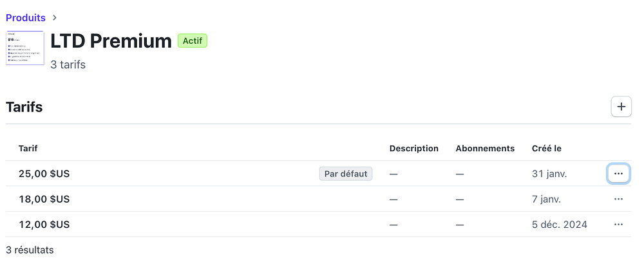Click the Par défaut badge
Viewport: 644px width, 278px height.
tap(346, 174)
